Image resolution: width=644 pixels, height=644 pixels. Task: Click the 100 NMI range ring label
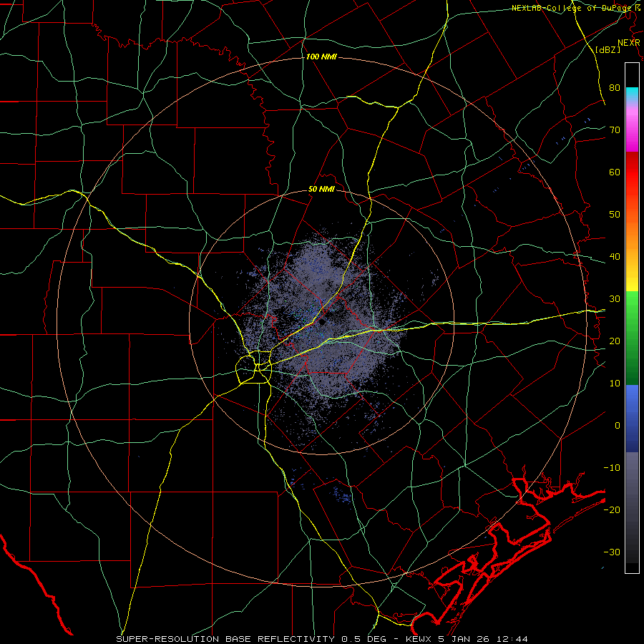(x=321, y=57)
